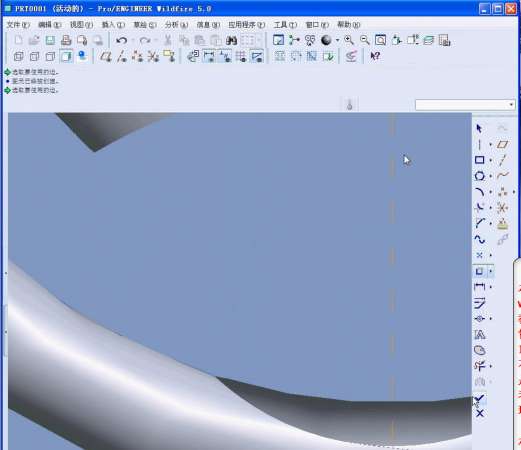Click the X to quit sketch

pos(480,414)
